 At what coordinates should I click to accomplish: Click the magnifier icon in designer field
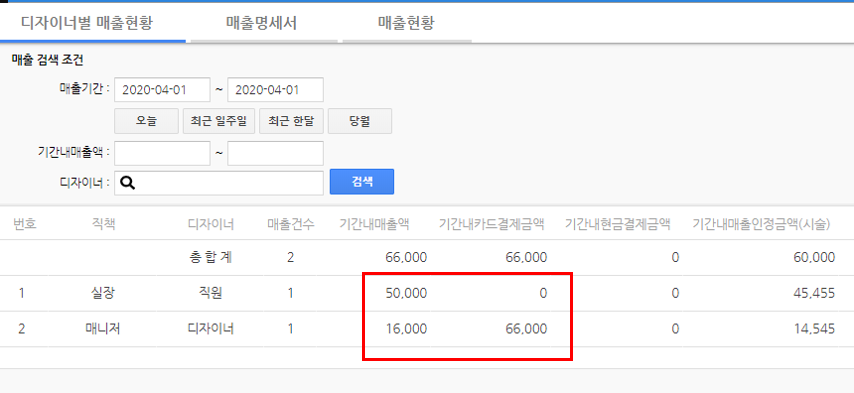point(127,183)
